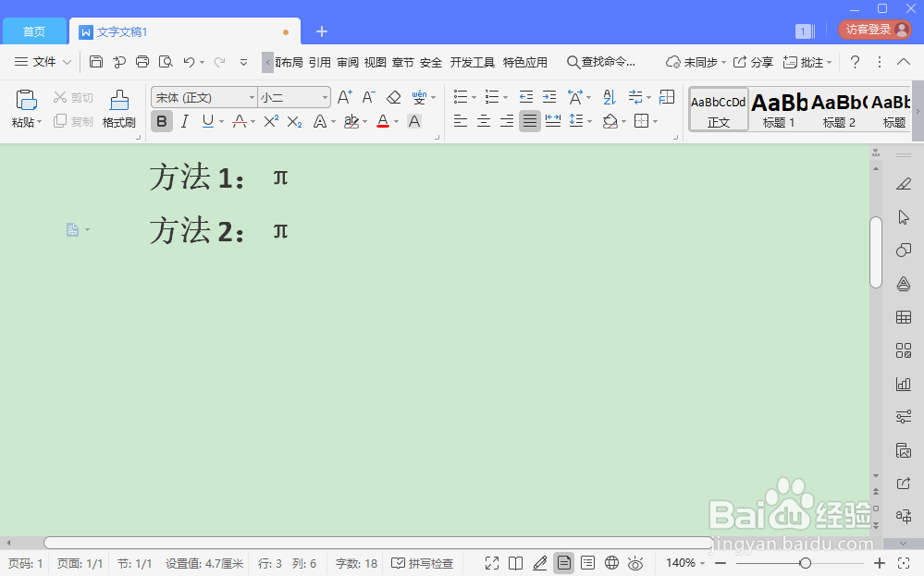Click the clear formatting eraser icon
The height and width of the screenshot is (576, 924).
[393, 96]
